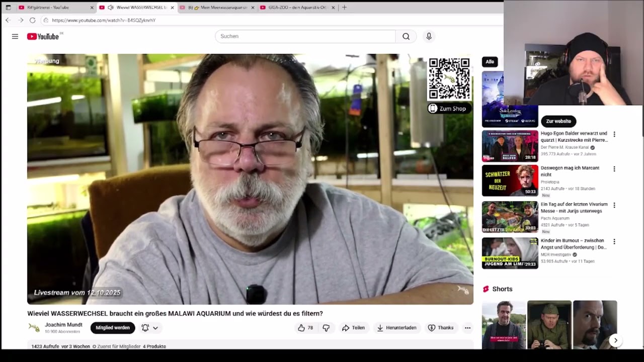Click the Zur website ad button
This screenshot has width=644, height=362.
[558, 121]
